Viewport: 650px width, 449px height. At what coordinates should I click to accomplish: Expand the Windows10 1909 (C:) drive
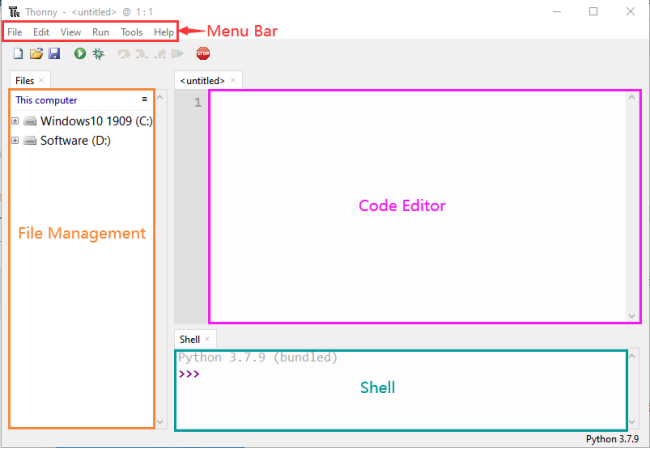15,121
